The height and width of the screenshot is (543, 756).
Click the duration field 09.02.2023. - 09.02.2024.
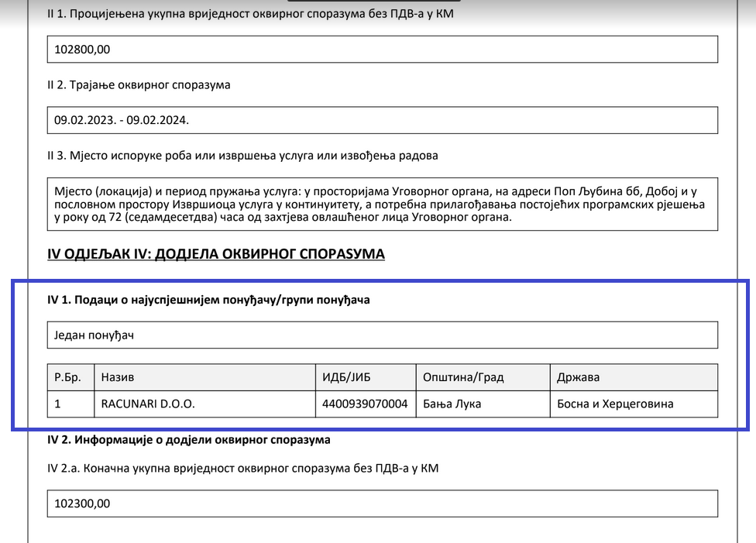[x=383, y=120]
